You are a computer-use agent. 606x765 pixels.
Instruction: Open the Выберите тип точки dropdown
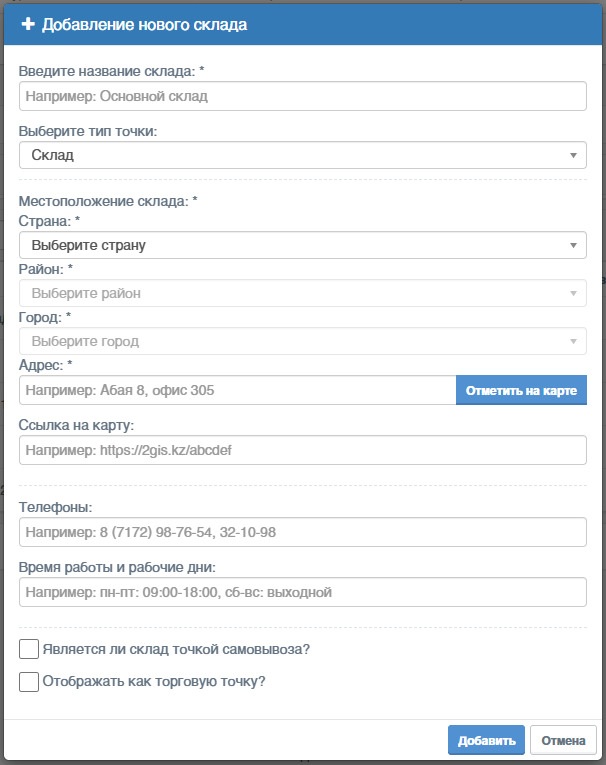[x=303, y=155]
